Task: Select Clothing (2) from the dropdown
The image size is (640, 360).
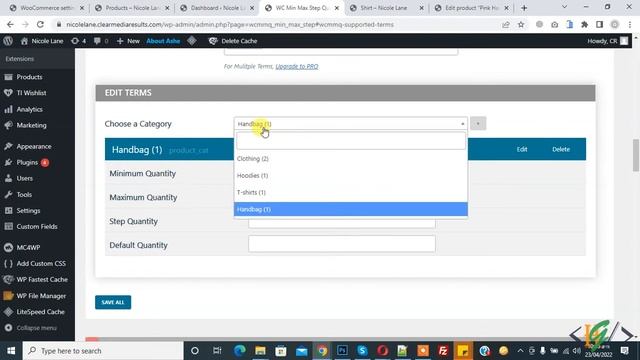Action: [351, 158]
